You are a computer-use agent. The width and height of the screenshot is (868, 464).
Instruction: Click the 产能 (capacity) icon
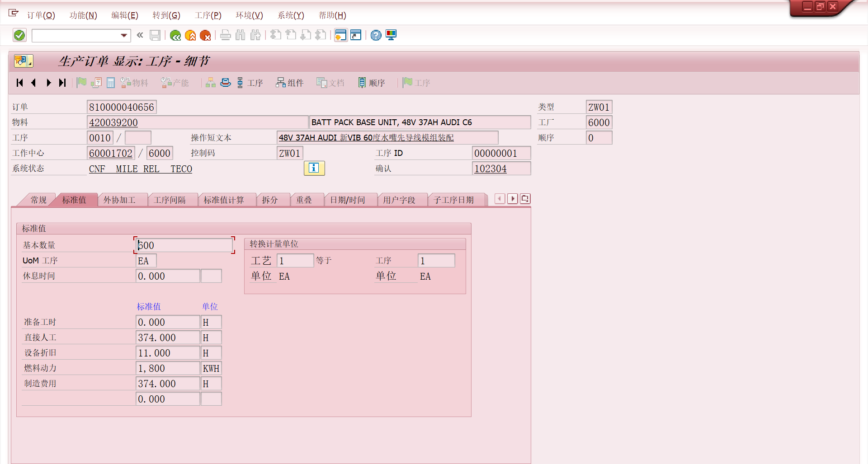[x=175, y=83]
